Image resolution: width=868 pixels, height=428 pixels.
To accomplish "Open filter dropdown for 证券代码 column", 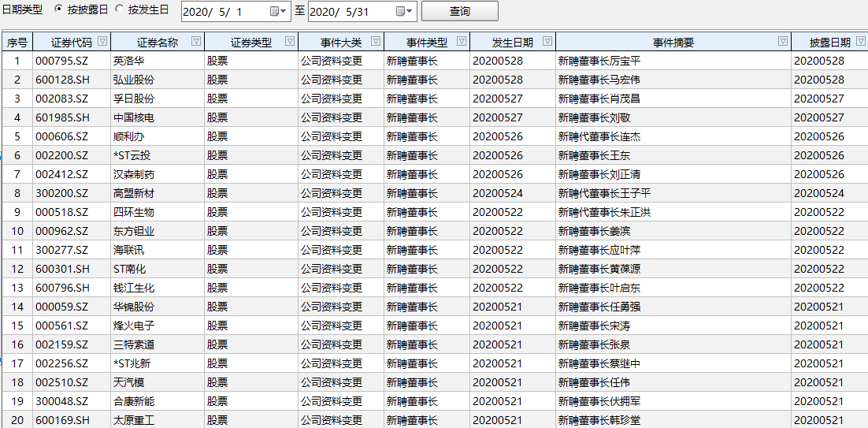I will [x=102, y=41].
